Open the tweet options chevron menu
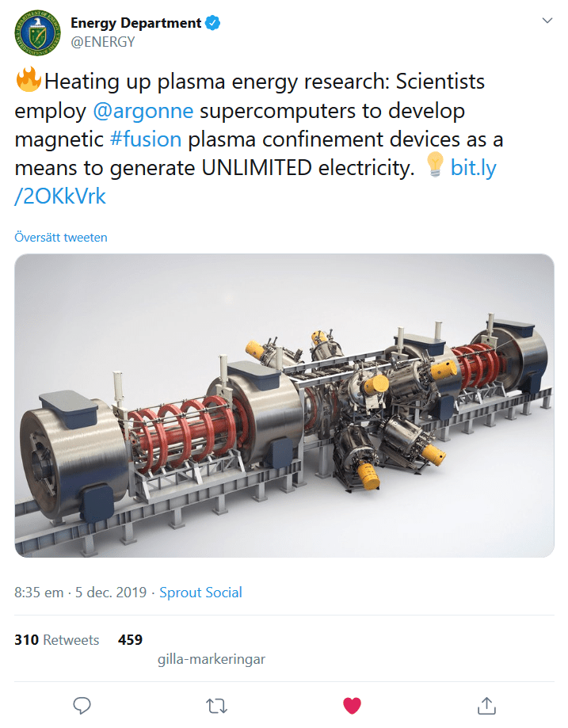 (x=547, y=21)
